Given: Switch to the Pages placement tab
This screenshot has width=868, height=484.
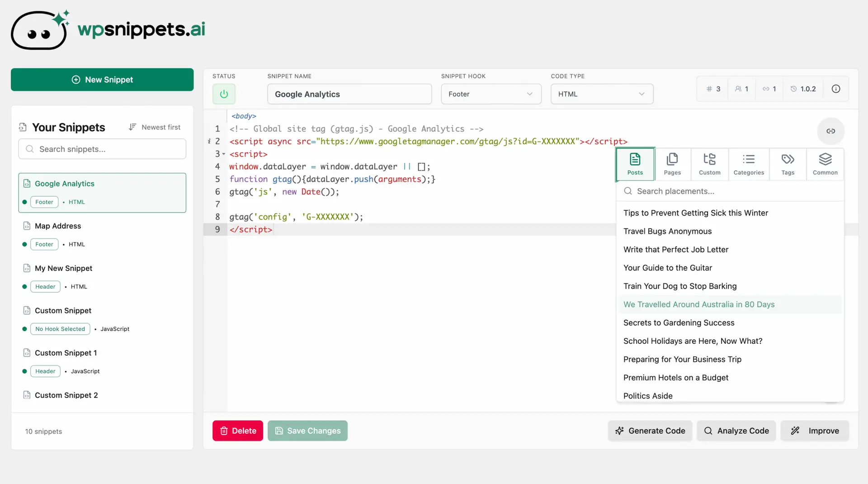Looking at the screenshot, I should [672, 164].
